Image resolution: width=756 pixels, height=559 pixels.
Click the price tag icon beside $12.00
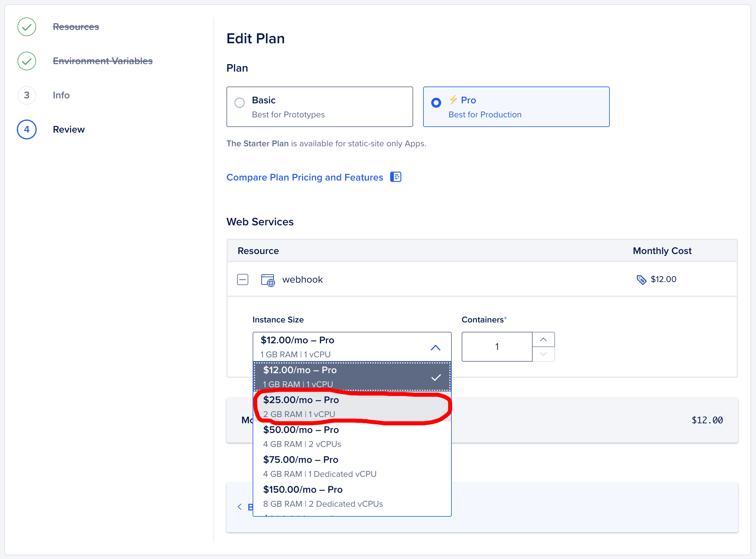coord(641,279)
